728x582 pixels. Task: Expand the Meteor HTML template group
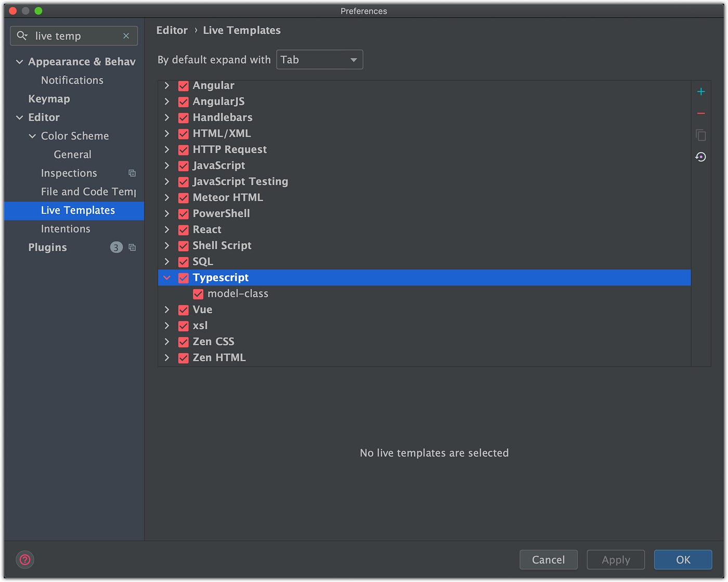[x=167, y=198]
